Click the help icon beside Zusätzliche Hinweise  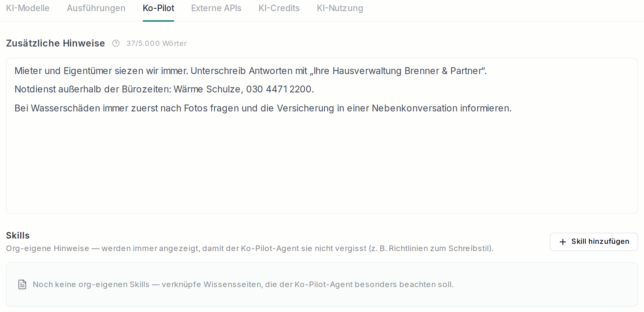(116, 43)
